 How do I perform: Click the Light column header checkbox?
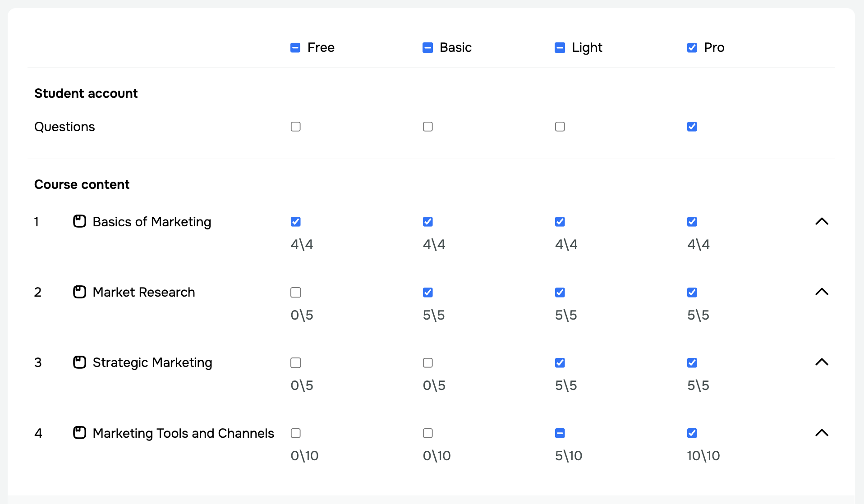coord(560,47)
